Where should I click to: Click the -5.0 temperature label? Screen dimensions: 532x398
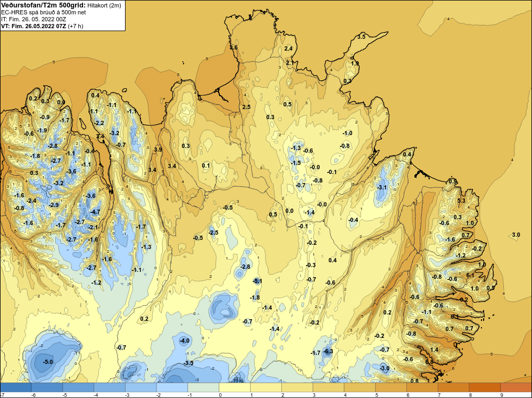pos(48,362)
